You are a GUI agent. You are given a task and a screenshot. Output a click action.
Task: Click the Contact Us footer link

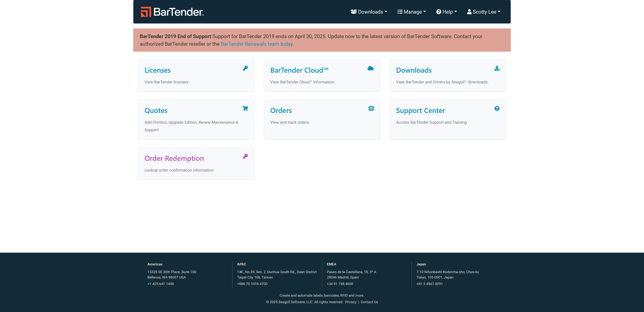pyautogui.click(x=369, y=302)
